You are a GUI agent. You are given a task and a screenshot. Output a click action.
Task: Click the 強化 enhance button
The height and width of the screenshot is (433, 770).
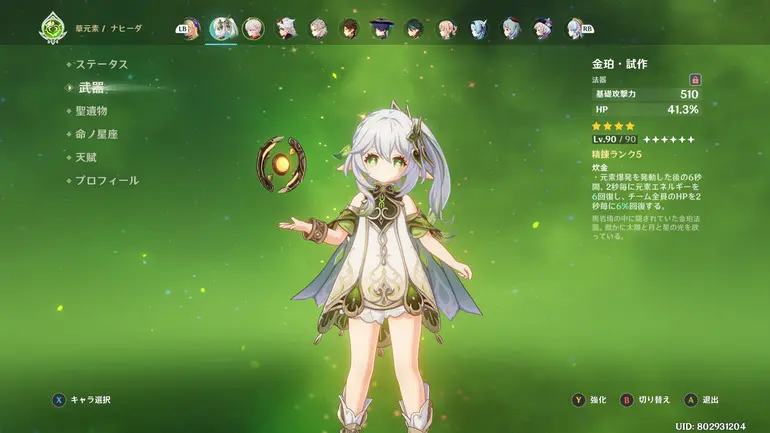pyautogui.click(x=589, y=400)
